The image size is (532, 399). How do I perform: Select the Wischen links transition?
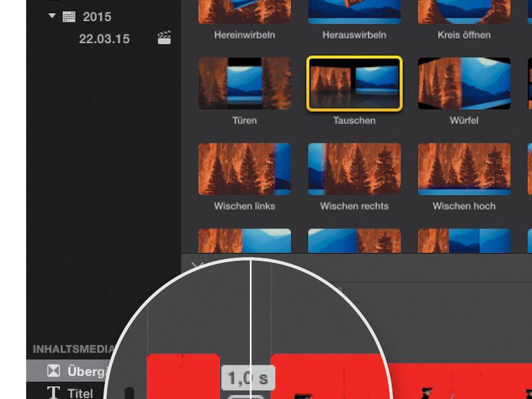(x=245, y=169)
